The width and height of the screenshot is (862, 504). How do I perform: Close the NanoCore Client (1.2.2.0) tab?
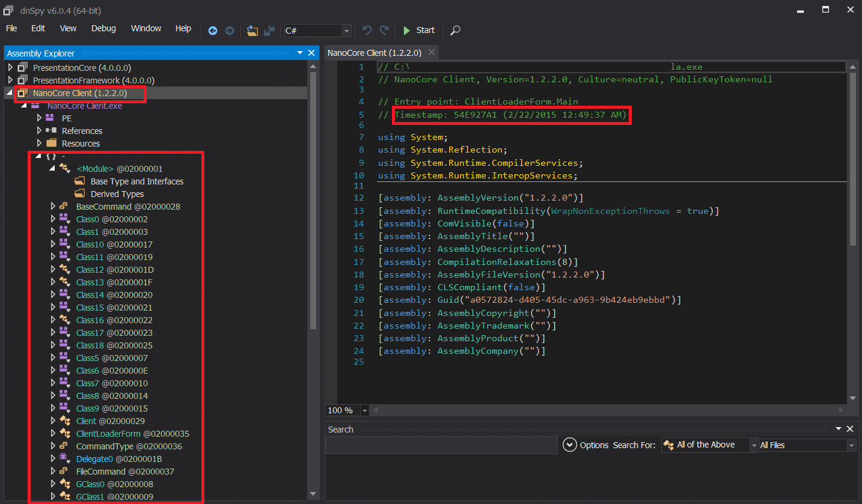(430, 53)
